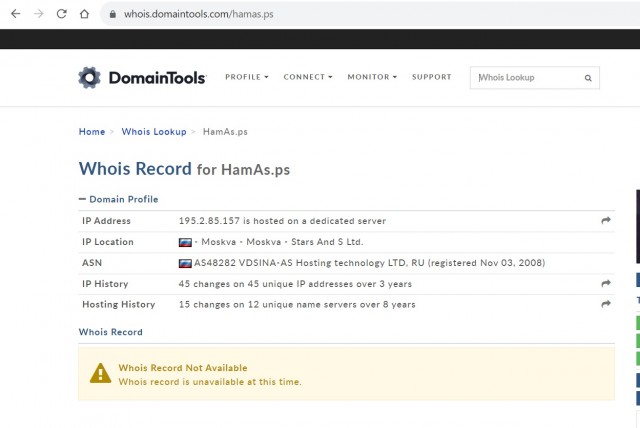Image resolution: width=640 pixels, height=428 pixels.
Task: Click the IP History row label
Action: (105, 284)
